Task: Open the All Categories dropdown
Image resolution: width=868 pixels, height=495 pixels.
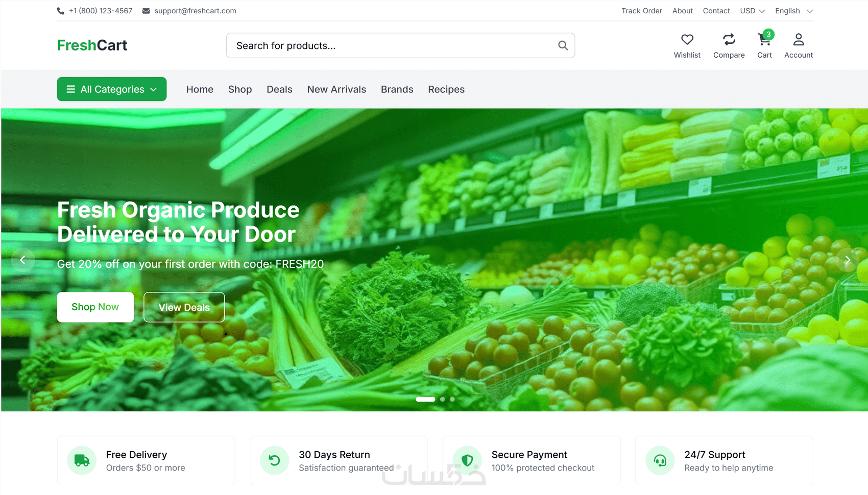Action: coord(112,89)
